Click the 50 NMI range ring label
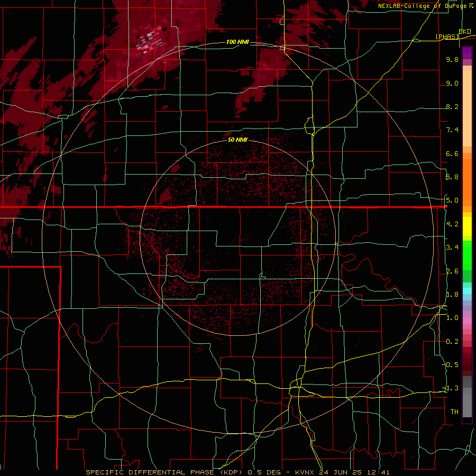476x476 pixels. click(x=237, y=140)
